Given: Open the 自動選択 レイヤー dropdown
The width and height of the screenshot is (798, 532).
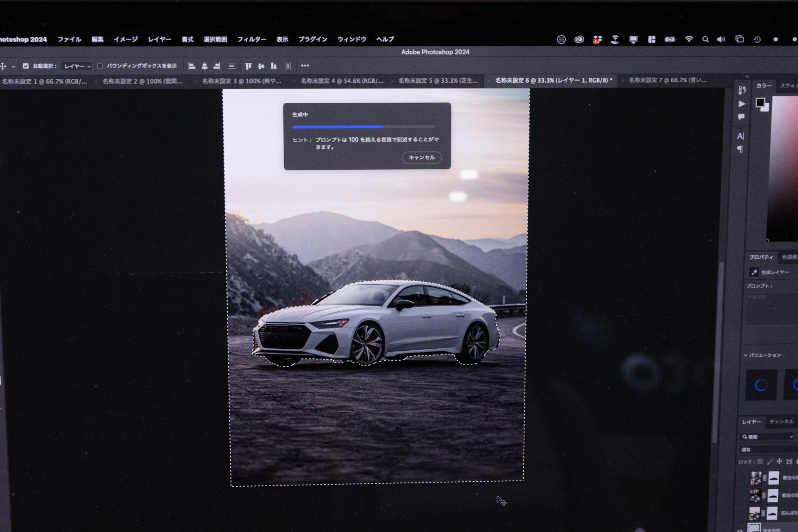Looking at the screenshot, I should click(77, 66).
